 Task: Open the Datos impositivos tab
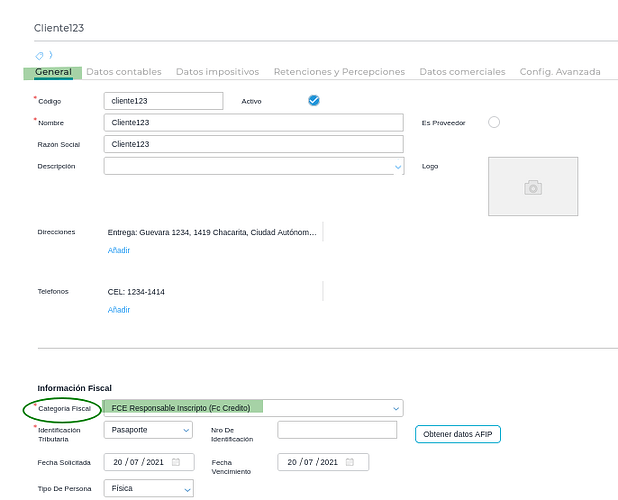pos(217,72)
